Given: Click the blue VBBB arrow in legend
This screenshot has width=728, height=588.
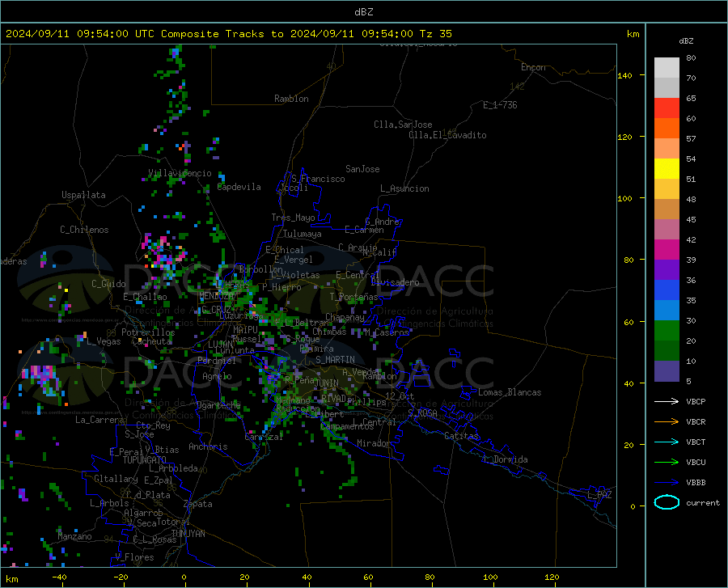Looking at the screenshot, I should [x=667, y=482].
